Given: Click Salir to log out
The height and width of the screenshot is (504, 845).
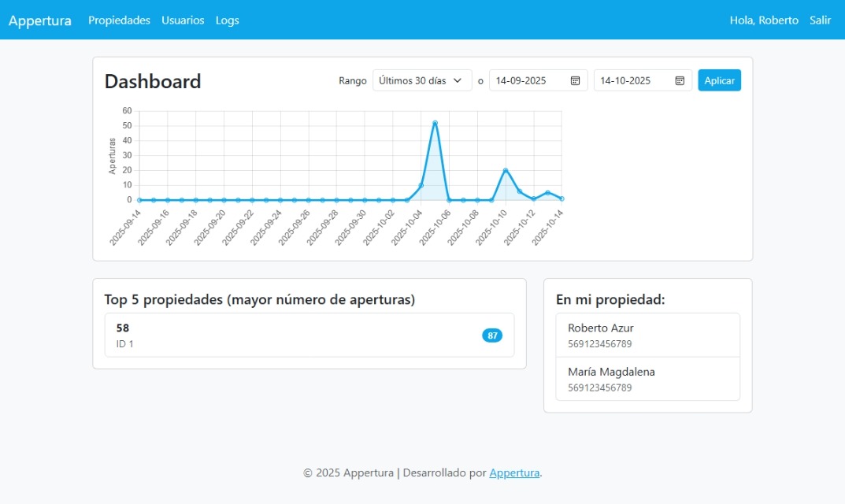Looking at the screenshot, I should point(820,20).
